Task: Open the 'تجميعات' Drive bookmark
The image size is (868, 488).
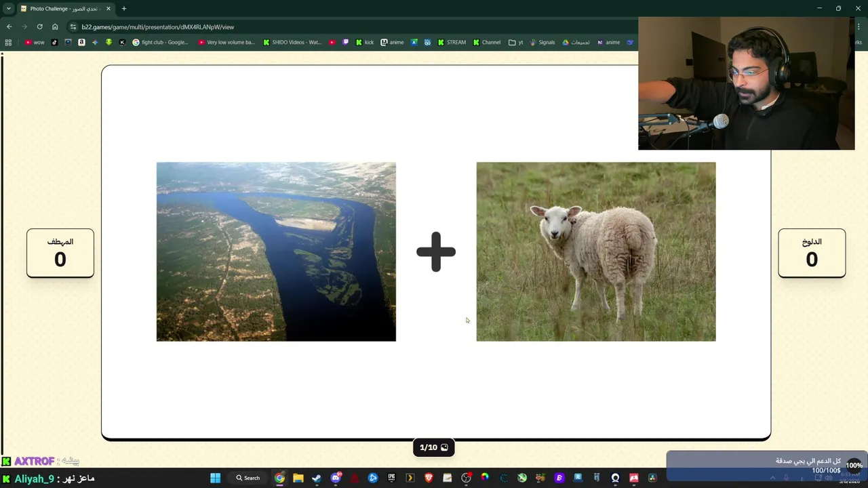Action: [x=576, y=42]
